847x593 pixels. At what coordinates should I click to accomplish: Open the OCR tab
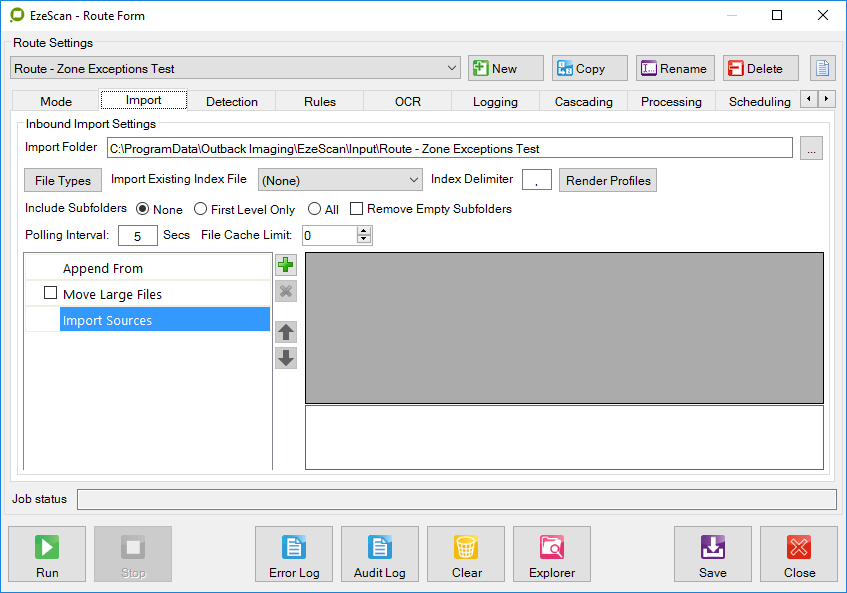408,101
